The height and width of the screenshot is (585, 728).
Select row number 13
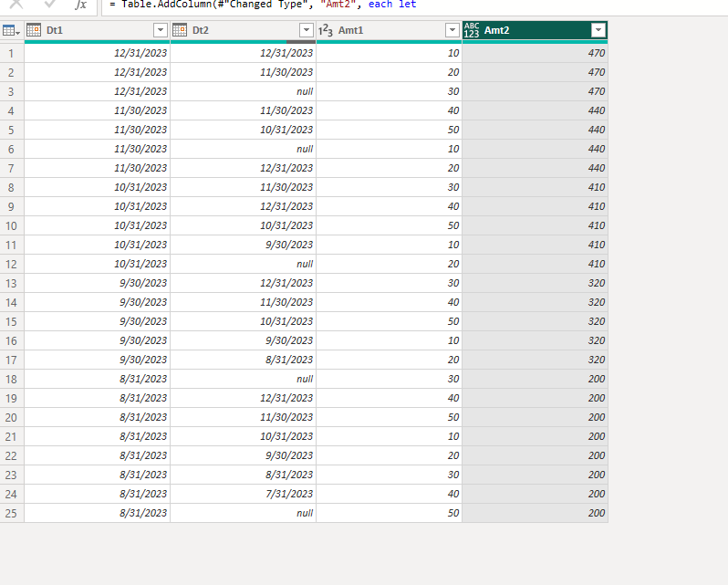(12, 283)
